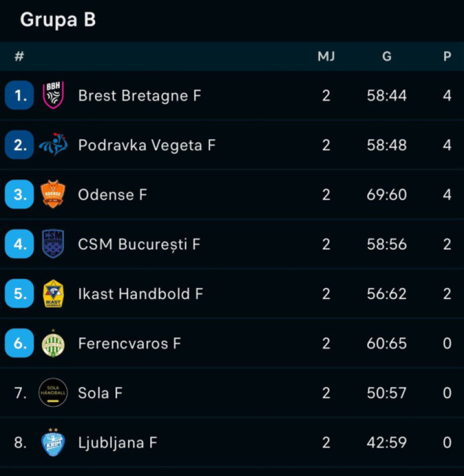Click the Krim Ljubljana blue logo

(53, 442)
